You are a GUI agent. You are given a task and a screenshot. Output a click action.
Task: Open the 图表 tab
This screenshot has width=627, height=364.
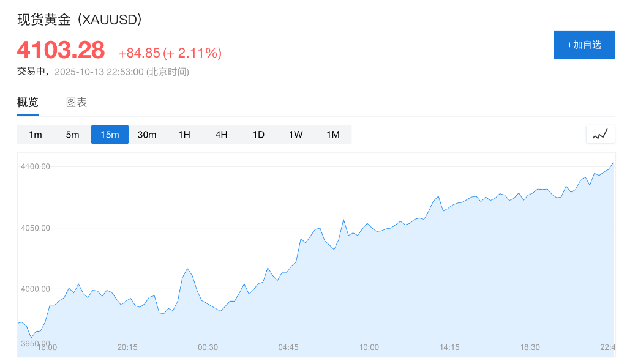pos(77,102)
